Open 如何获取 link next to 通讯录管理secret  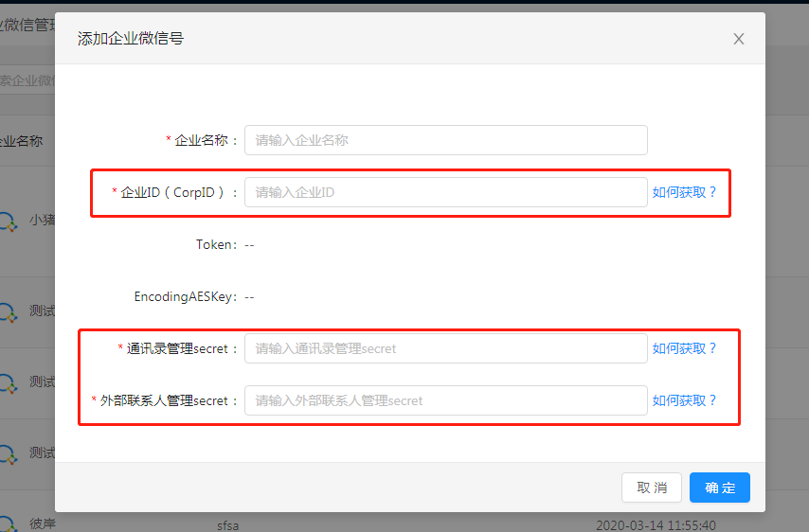click(x=684, y=348)
